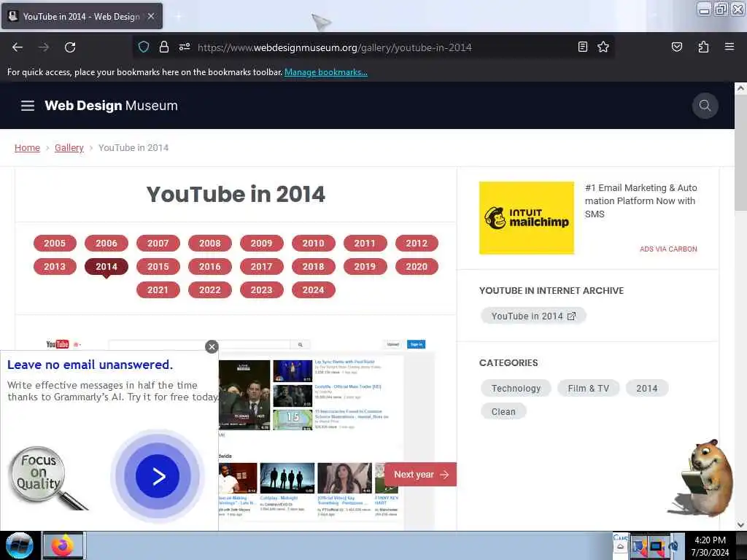747x560 pixels.
Task: Select year 2024
Action: (x=314, y=290)
